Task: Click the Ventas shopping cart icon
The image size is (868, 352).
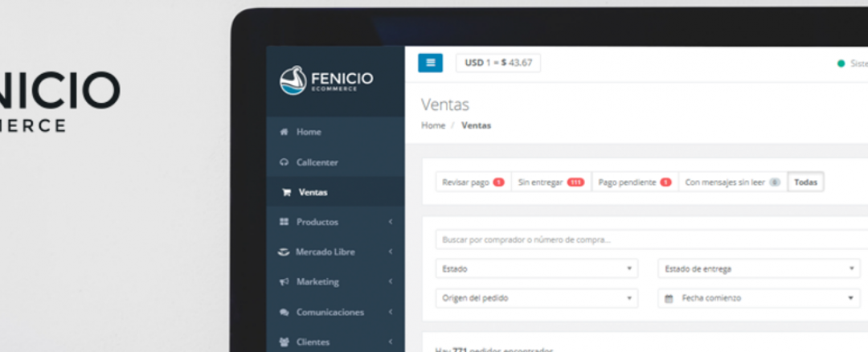Action: point(286,192)
